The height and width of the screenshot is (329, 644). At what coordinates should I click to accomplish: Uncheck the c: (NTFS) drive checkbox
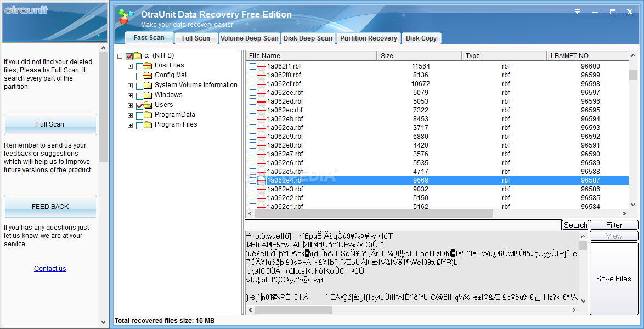[129, 56]
